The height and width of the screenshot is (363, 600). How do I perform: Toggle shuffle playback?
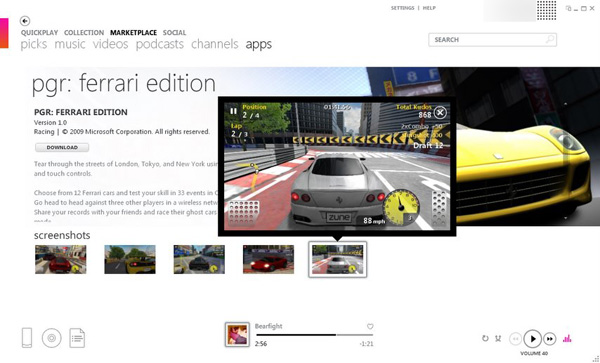(498, 338)
